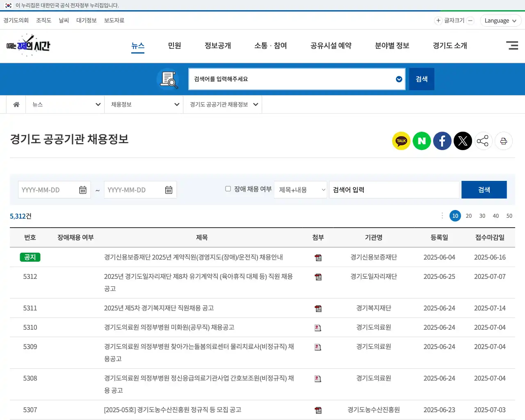Viewport: 525px width, 420px height.
Task: Open the 대기정보 top link
Action: (87, 21)
